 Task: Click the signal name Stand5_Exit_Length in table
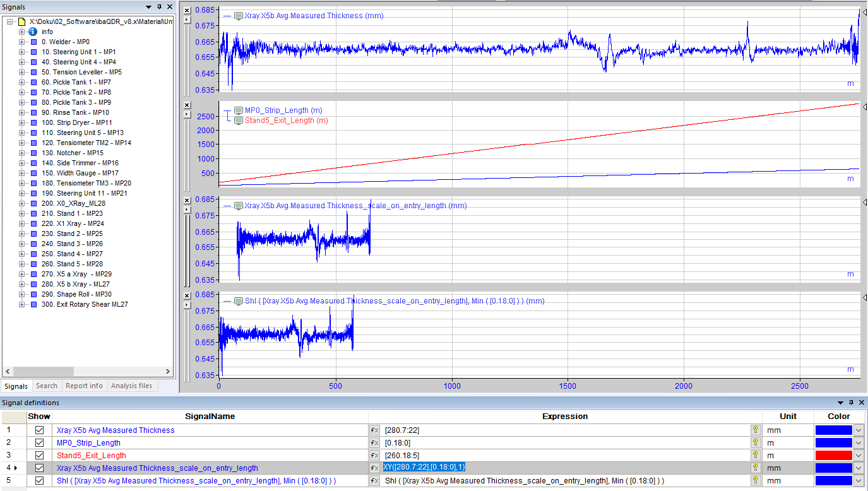tap(91, 456)
